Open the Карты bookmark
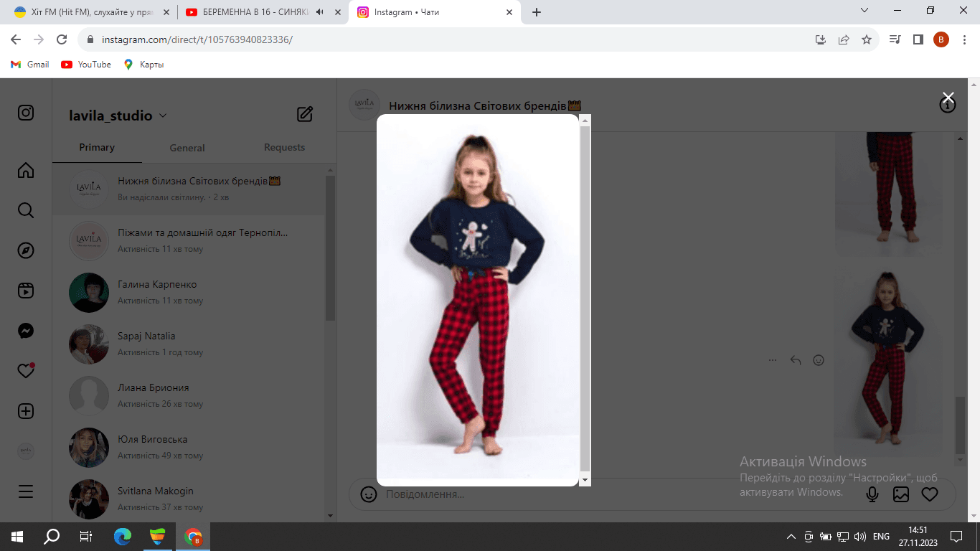 pyautogui.click(x=143, y=65)
